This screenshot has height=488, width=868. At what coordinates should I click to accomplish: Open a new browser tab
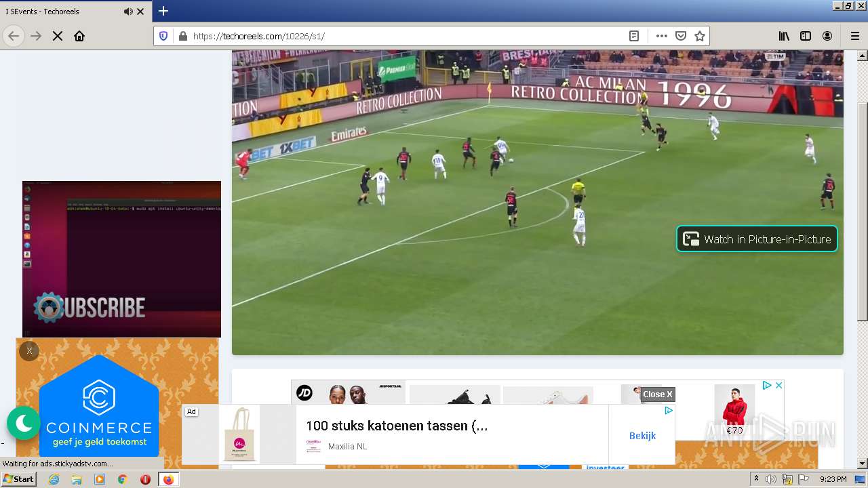(163, 11)
